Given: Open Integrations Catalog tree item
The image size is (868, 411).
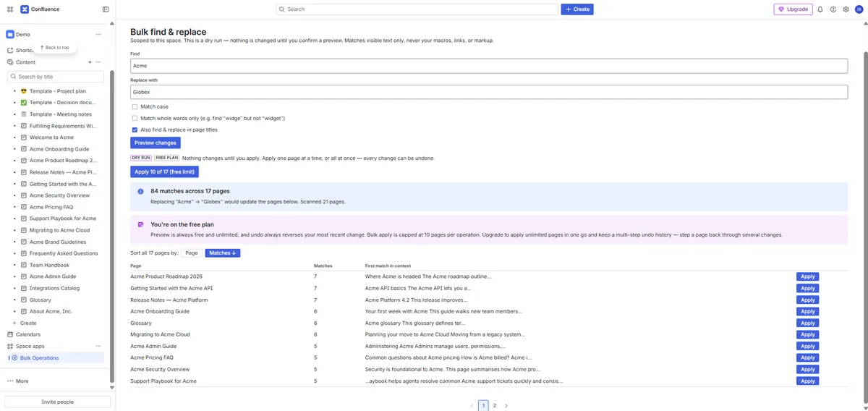Looking at the screenshot, I should coord(55,288).
